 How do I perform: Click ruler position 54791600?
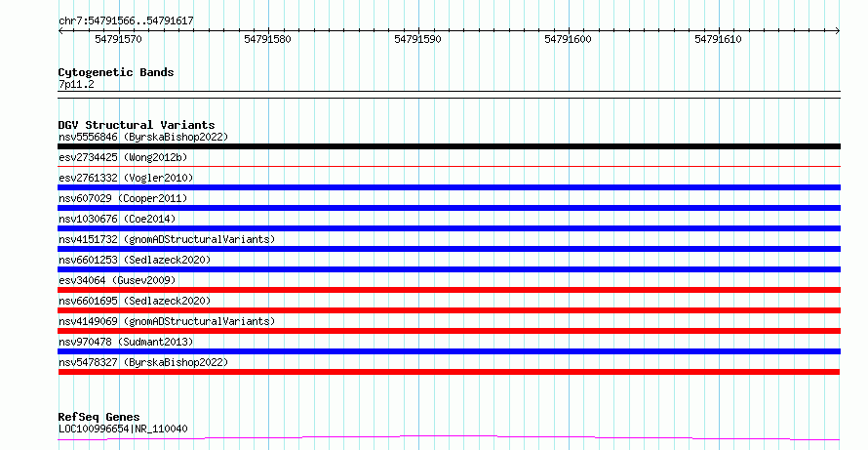[x=568, y=39]
